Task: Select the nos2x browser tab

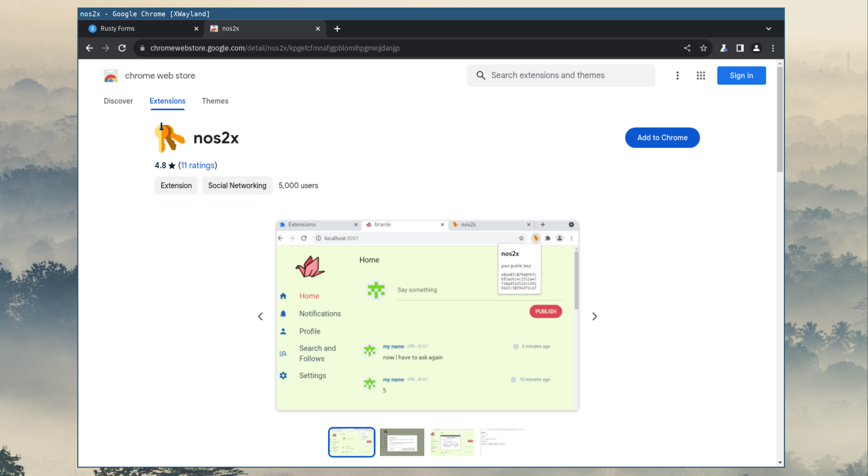Action: point(264,29)
